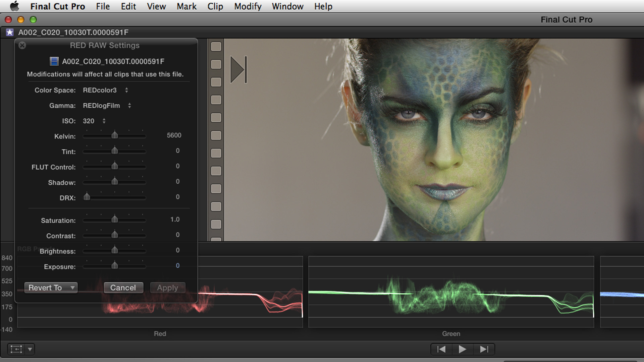Open the Modify menu

coord(248,6)
